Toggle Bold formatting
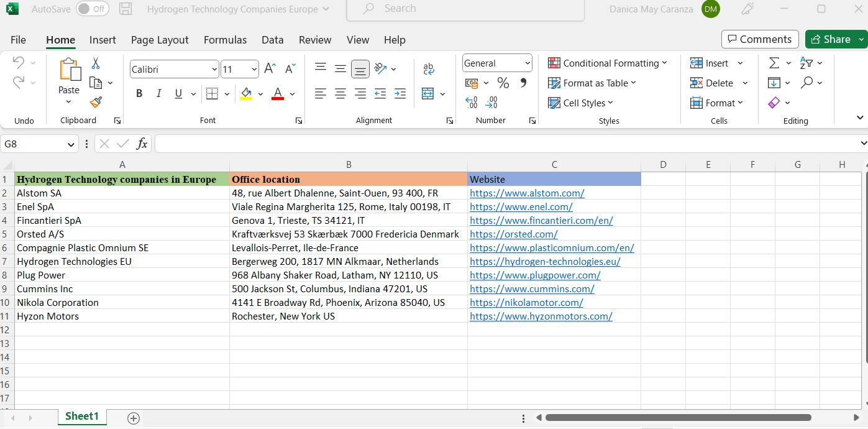The height and width of the screenshot is (429, 868). 139,94
